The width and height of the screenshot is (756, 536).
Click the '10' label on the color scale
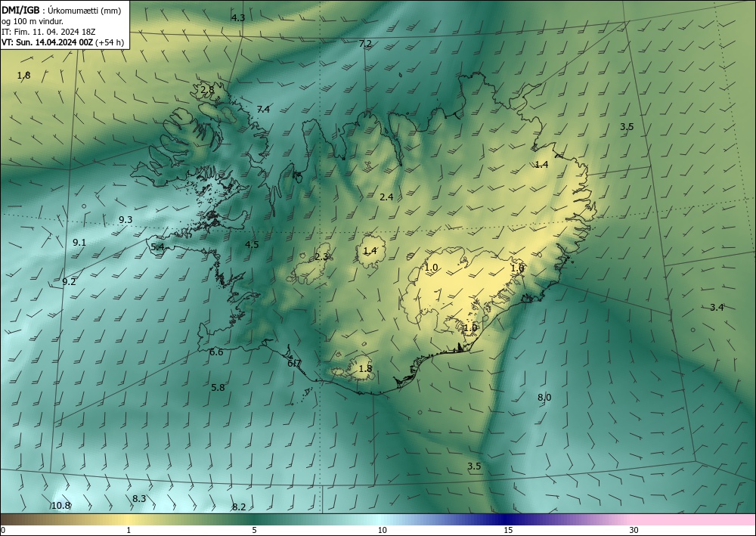pyautogui.click(x=382, y=530)
